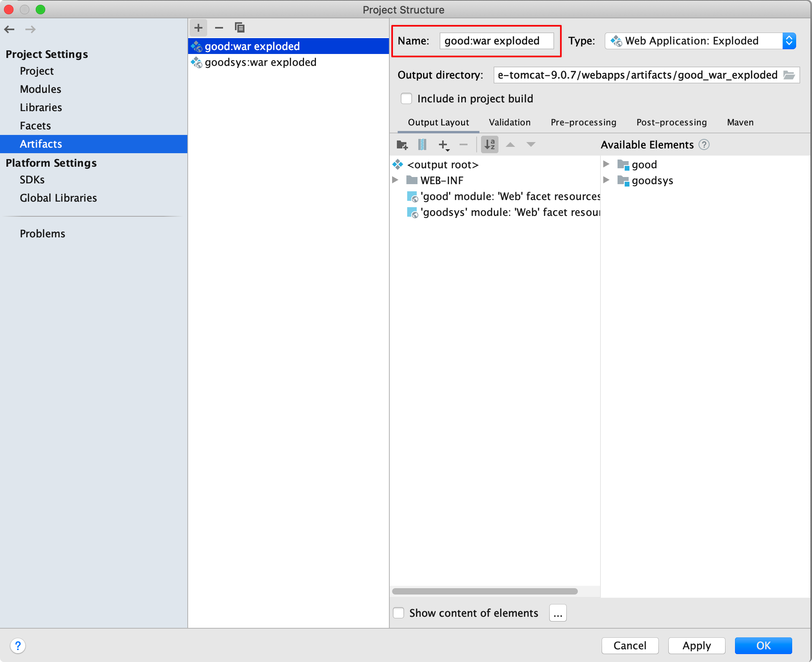812x662 pixels.
Task: Open the Problems section
Action: point(42,234)
